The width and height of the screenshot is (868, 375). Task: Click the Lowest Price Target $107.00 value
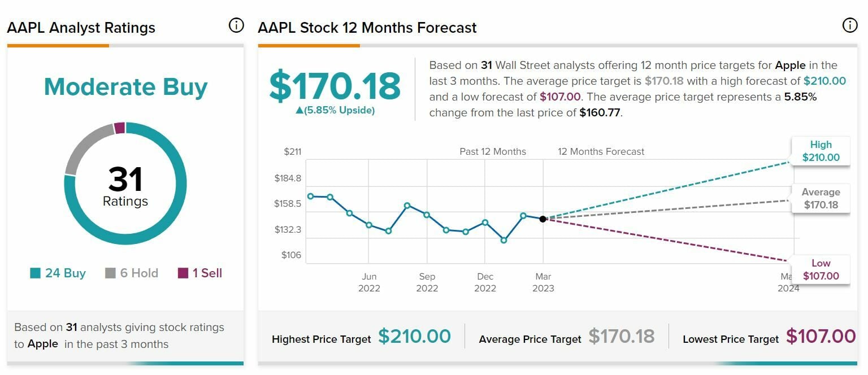tap(821, 337)
